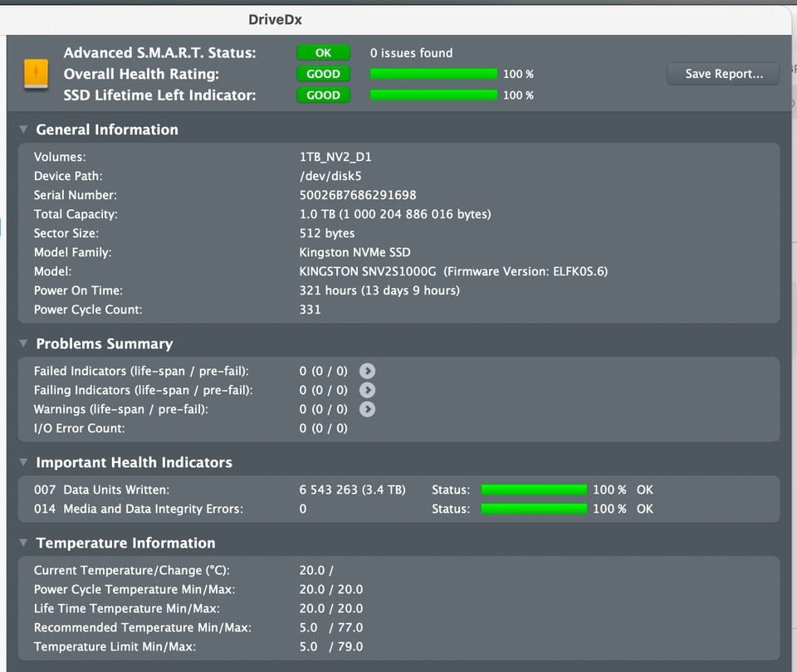Screen dimensions: 797x672
Task: Open Warnings details arrow
Action: point(367,409)
